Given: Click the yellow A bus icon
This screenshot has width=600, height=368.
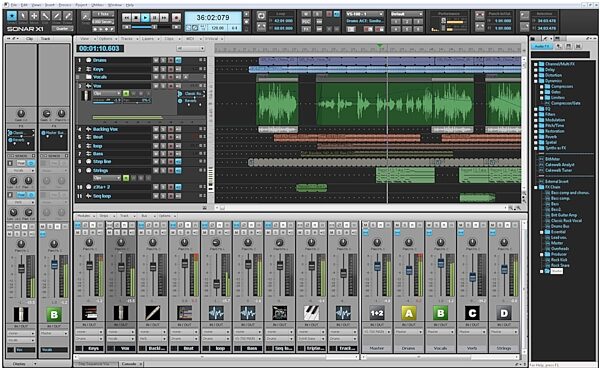Looking at the screenshot, I should pos(409,313).
